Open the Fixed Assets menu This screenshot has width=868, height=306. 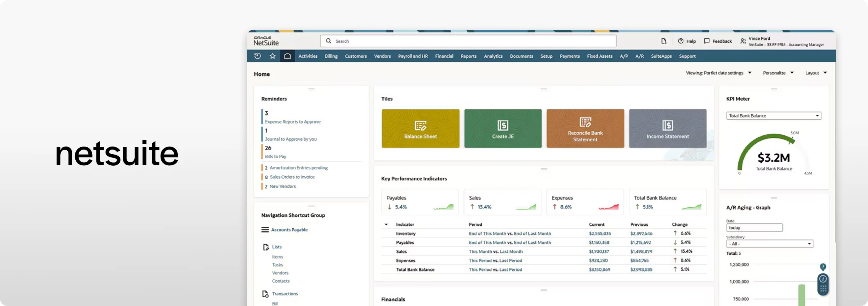pyautogui.click(x=600, y=56)
